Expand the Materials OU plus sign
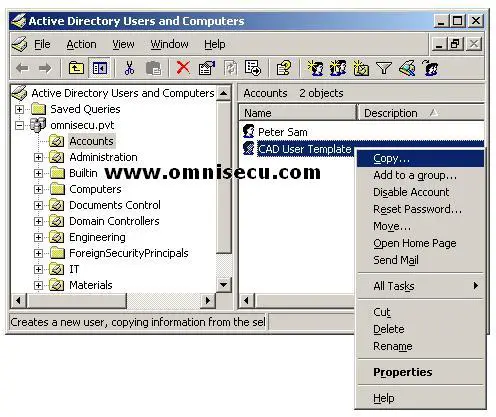The height and width of the screenshot is (417, 496). (38, 285)
